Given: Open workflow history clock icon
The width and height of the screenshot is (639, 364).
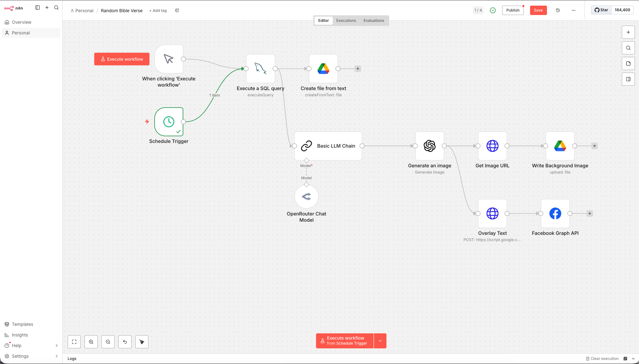Looking at the screenshot, I should pos(558,10).
